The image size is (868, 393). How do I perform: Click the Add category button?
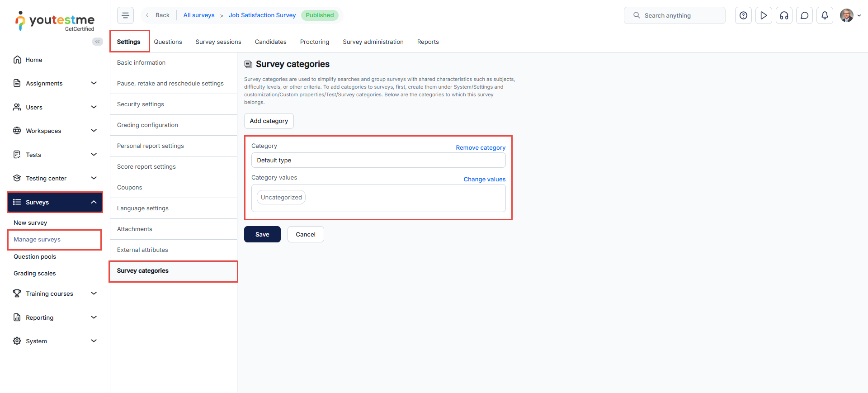click(269, 121)
